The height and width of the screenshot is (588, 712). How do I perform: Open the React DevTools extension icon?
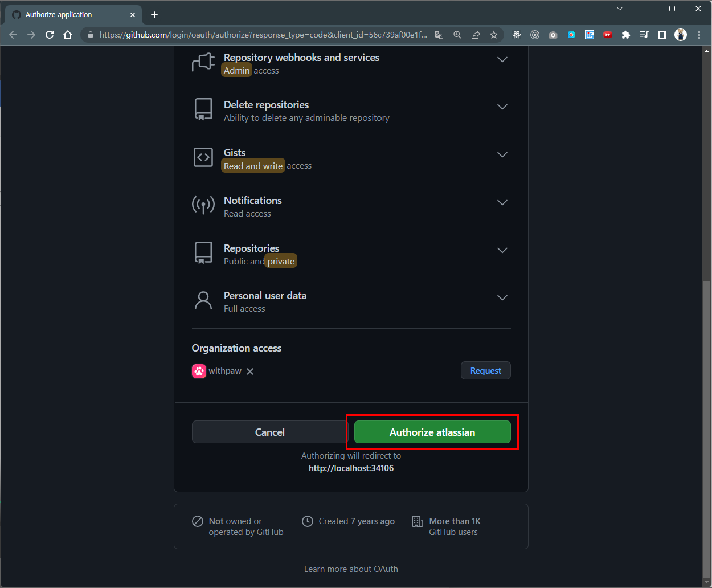(x=517, y=35)
